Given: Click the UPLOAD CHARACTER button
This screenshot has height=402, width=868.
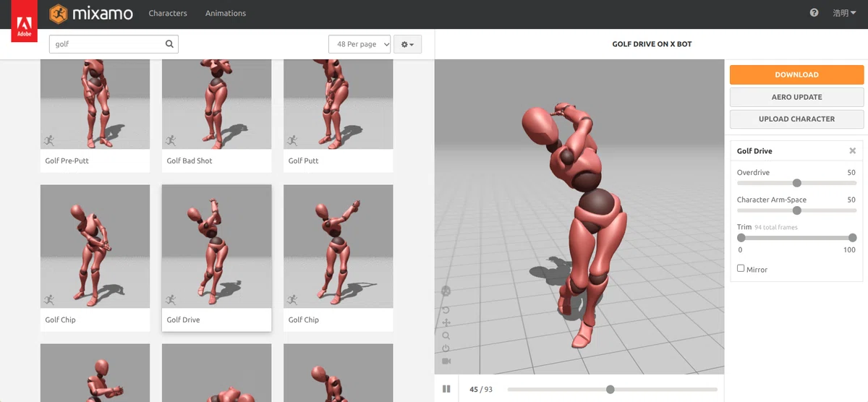Looking at the screenshot, I should tap(796, 119).
